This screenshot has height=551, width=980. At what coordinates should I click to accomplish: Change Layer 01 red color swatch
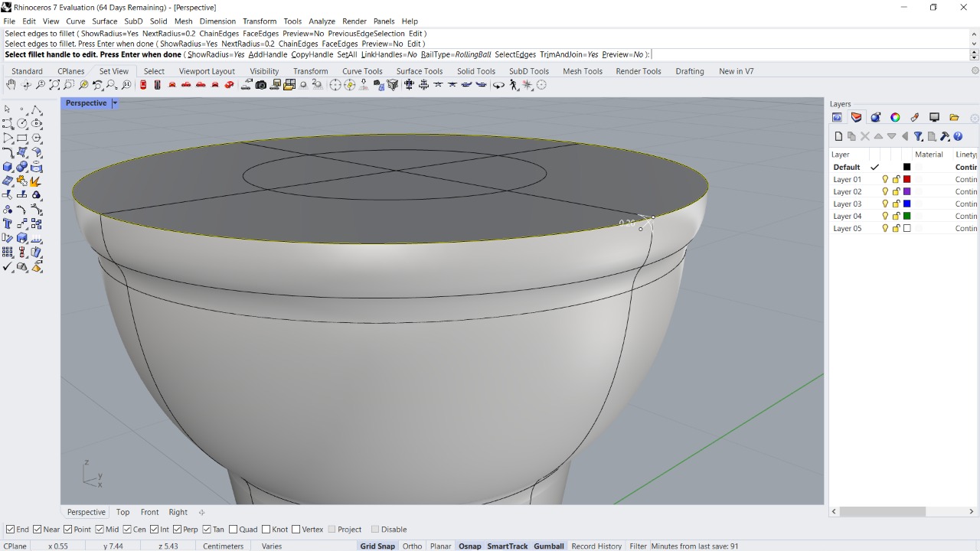(907, 179)
